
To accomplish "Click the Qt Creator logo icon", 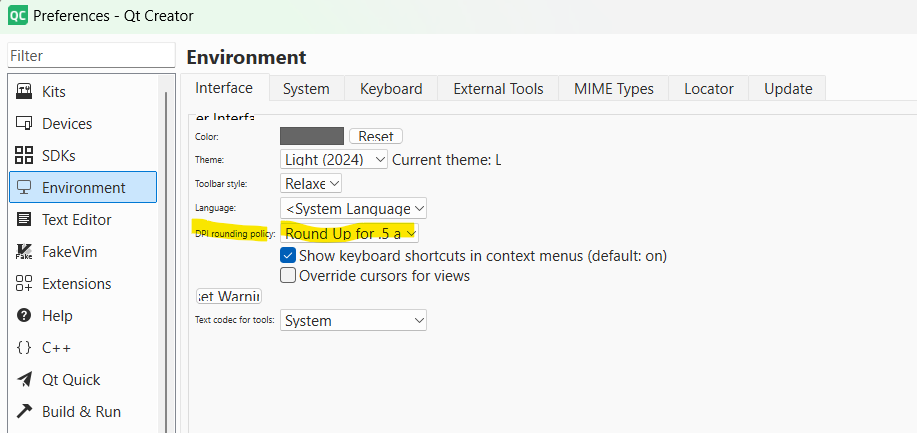I will [18, 15].
